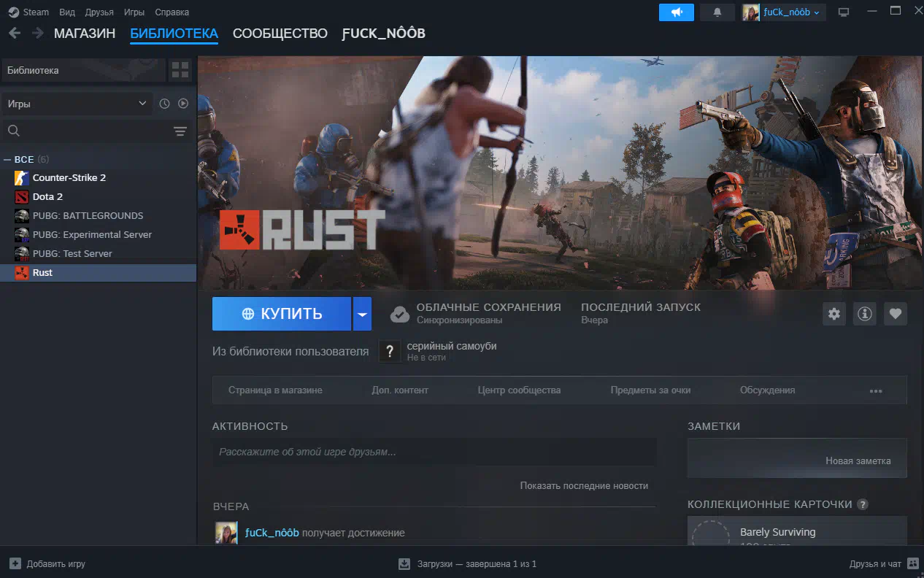The height and width of the screenshot is (578, 924).
Task: Click Показать последние новости
Action: (584, 485)
